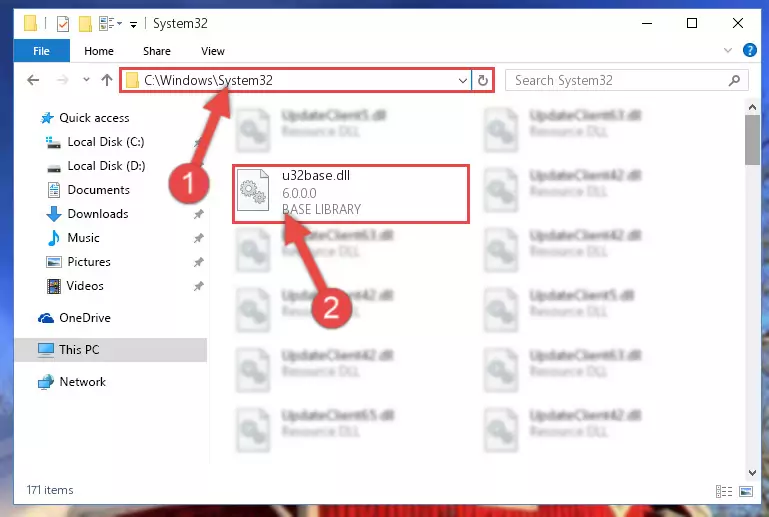Open the Share ribbon tab
769x517 pixels.
click(156, 51)
